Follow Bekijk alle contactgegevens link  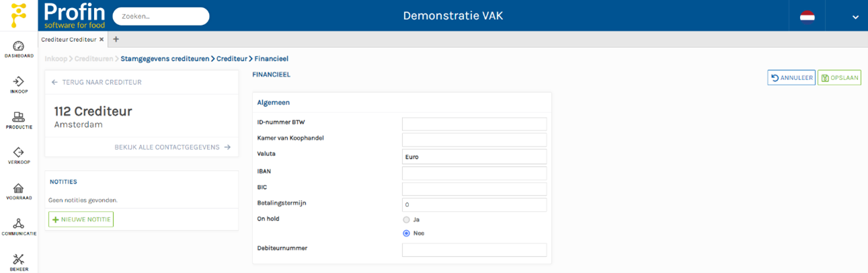coord(172,147)
